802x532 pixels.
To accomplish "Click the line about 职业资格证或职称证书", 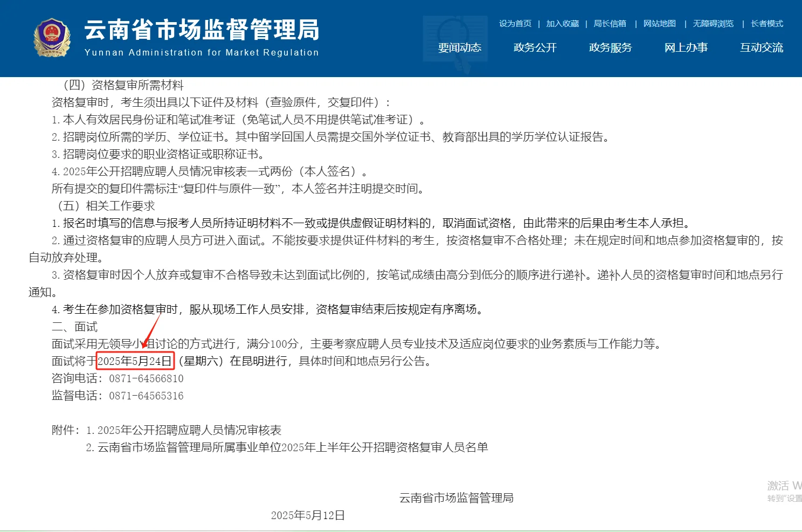I will [x=160, y=154].
